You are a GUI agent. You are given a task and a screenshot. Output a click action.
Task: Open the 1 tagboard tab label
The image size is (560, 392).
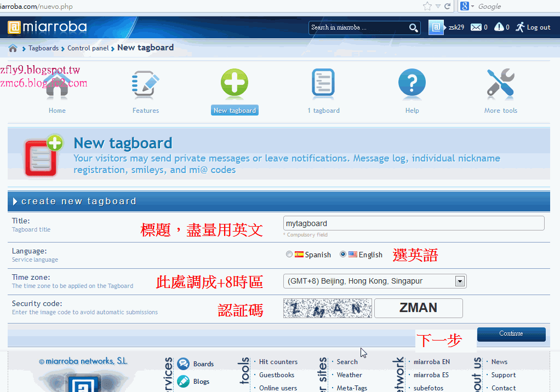324,111
